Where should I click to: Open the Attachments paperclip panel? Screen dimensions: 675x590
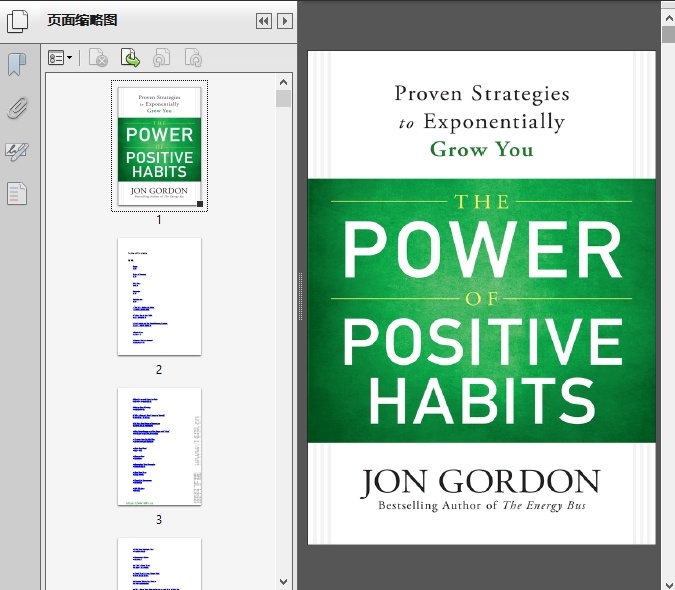(17, 108)
